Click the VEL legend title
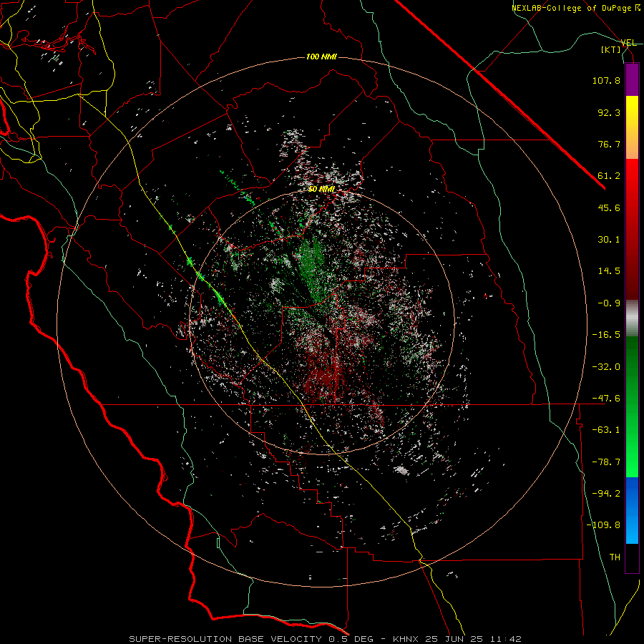This screenshot has height=644, width=644. (x=628, y=43)
